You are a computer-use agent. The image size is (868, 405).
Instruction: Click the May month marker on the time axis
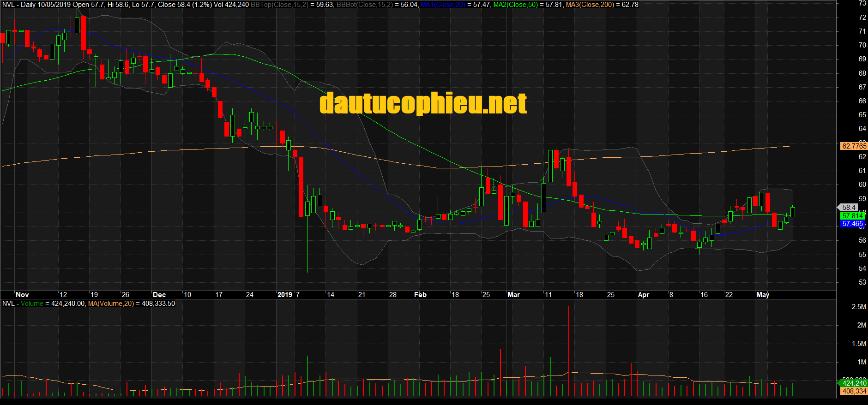(763, 295)
